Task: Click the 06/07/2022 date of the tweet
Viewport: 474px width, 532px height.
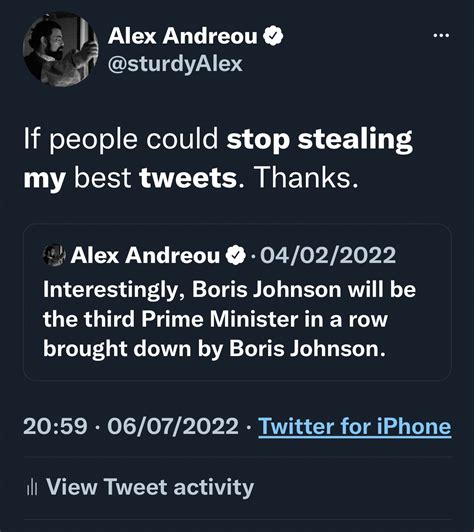Action: point(173,426)
